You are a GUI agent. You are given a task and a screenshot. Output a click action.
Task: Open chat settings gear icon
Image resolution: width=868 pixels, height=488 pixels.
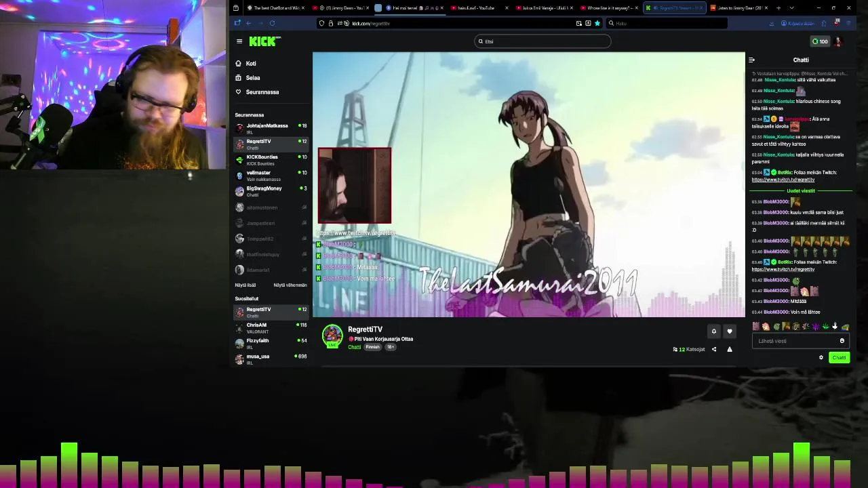pos(821,357)
